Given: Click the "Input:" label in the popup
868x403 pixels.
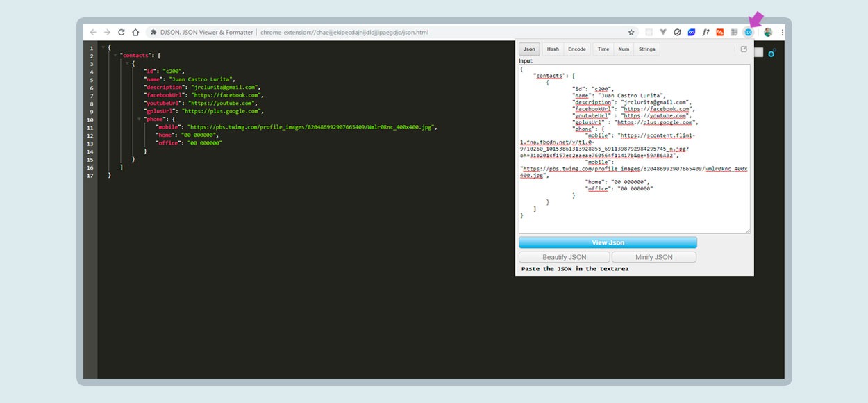Looking at the screenshot, I should (x=526, y=61).
